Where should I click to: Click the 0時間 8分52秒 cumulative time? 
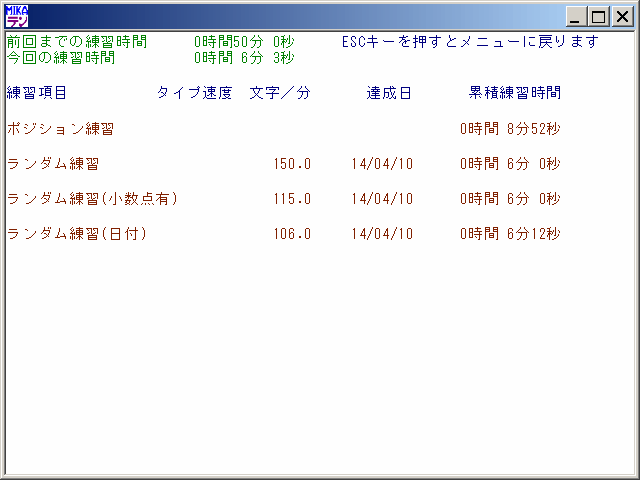pos(510,129)
